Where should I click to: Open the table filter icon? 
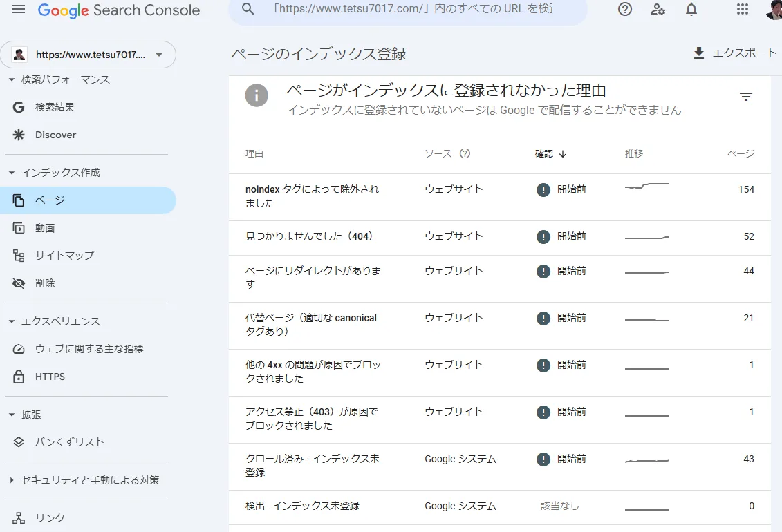click(x=746, y=97)
